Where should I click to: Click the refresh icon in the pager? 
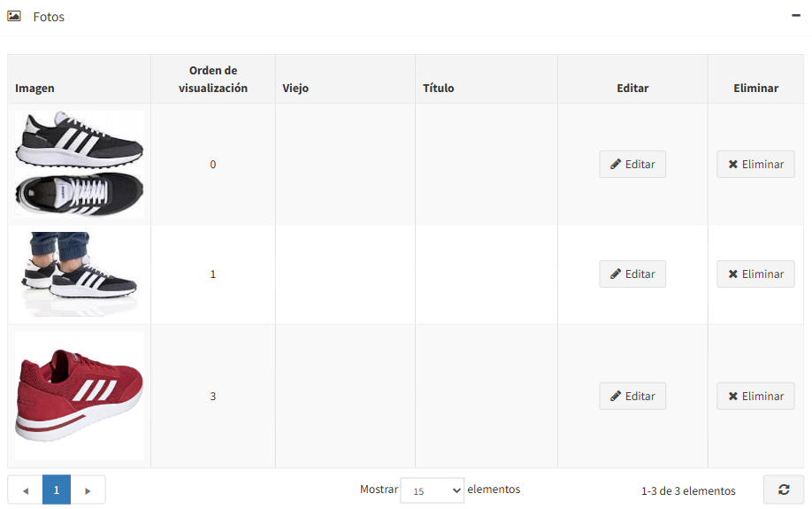(x=783, y=490)
